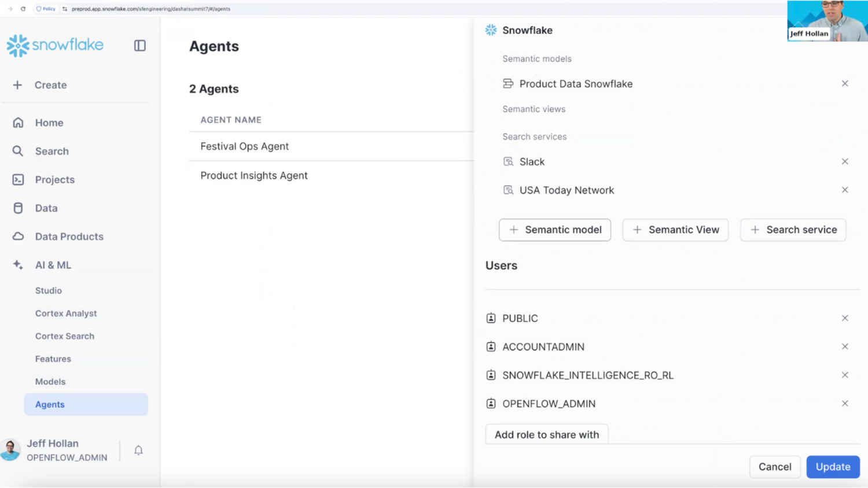Open the Projects section
Viewport: 868px width, 488px height.
pyautogui.click(x=54, y=180)
